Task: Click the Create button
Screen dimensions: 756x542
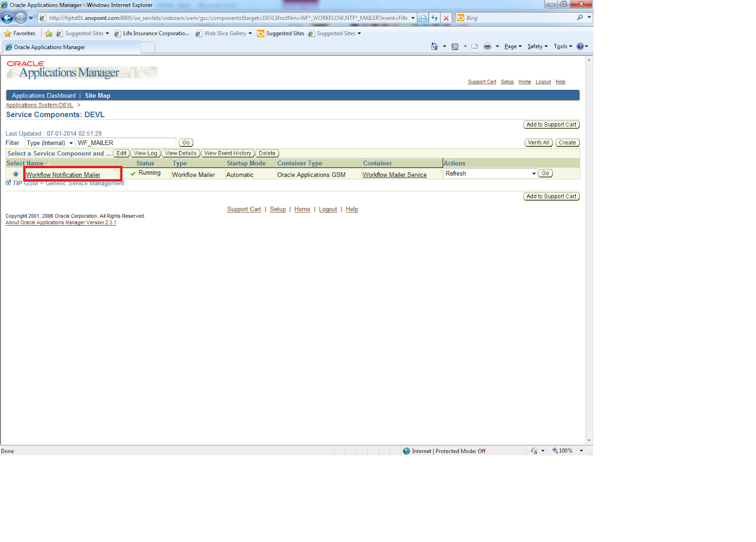Action: tap(567, 143)
